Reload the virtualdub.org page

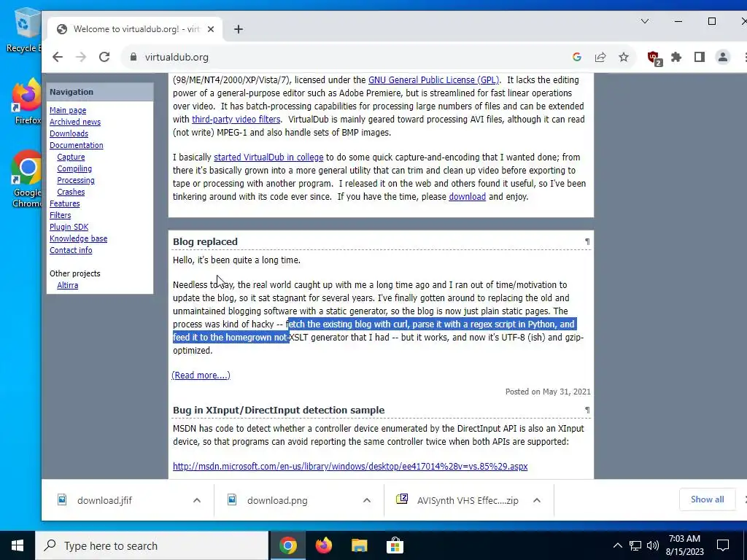tap(104, 57)
